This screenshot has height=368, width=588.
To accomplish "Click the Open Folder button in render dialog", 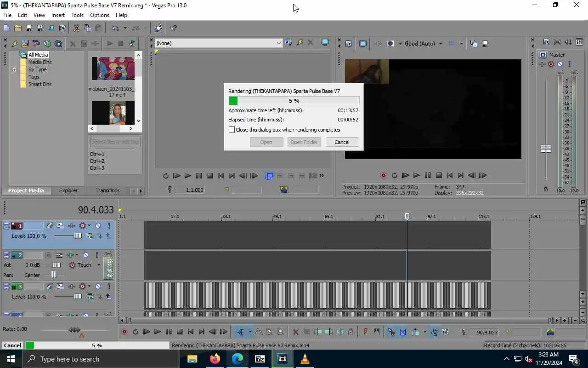I will pyautogui.click(x=304, y=142).
